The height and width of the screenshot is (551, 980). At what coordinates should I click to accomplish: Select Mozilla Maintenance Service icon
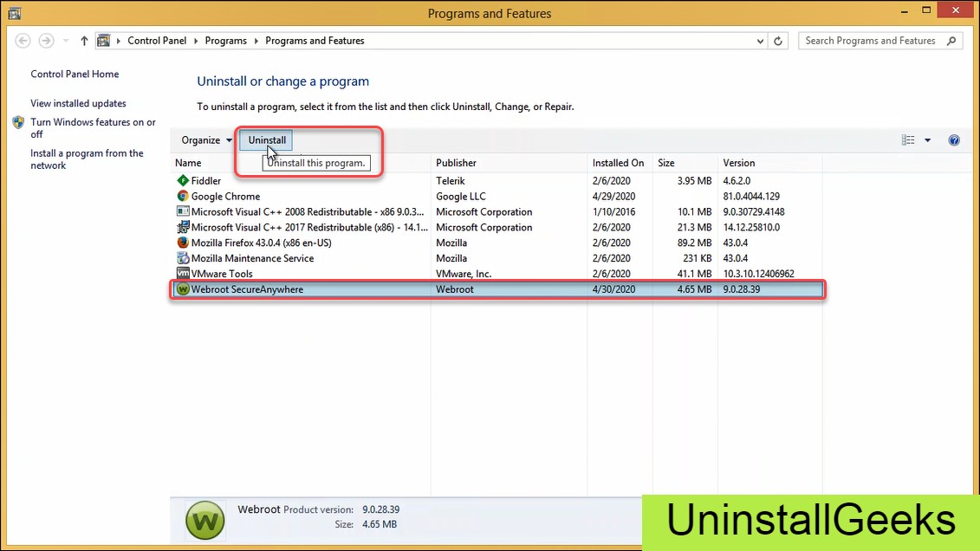(183, 258)
